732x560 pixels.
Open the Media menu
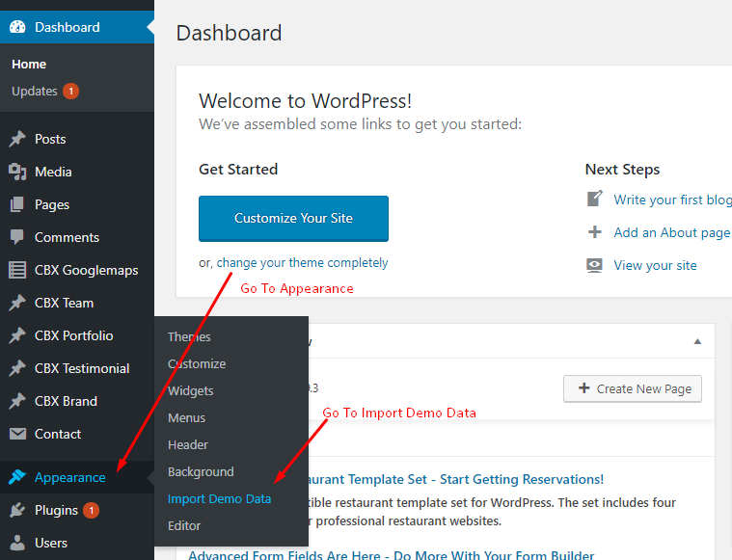[x=77, y=172]
